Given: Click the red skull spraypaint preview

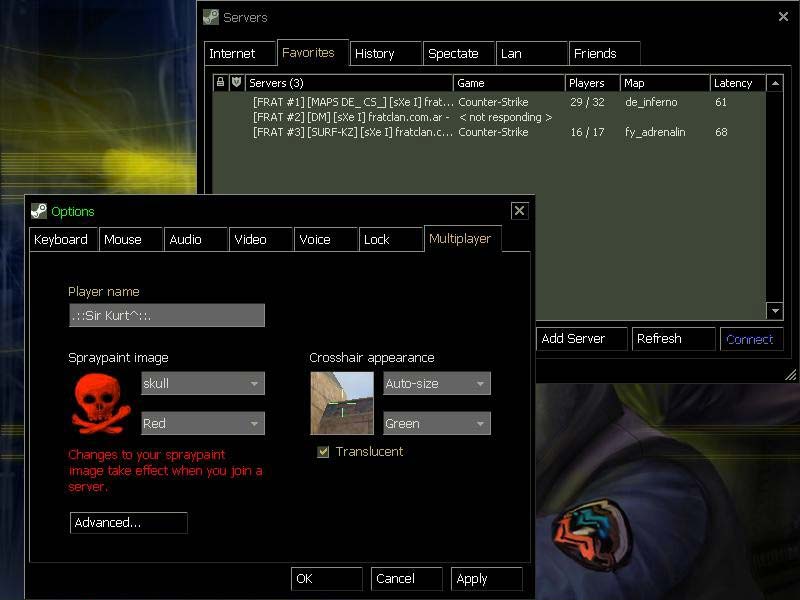Looking at the screenshot, I should [101, 402].
